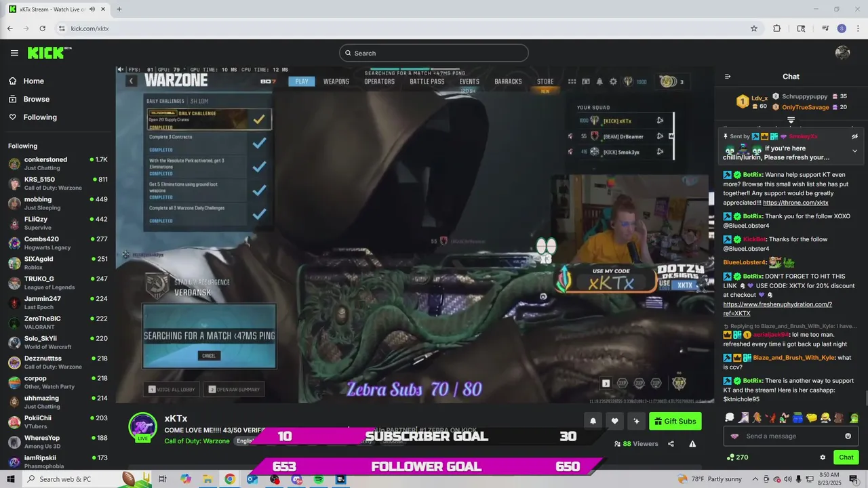Select the last green quick emote
Viewport: 868px width, 488px height.
tap(854, 418)
